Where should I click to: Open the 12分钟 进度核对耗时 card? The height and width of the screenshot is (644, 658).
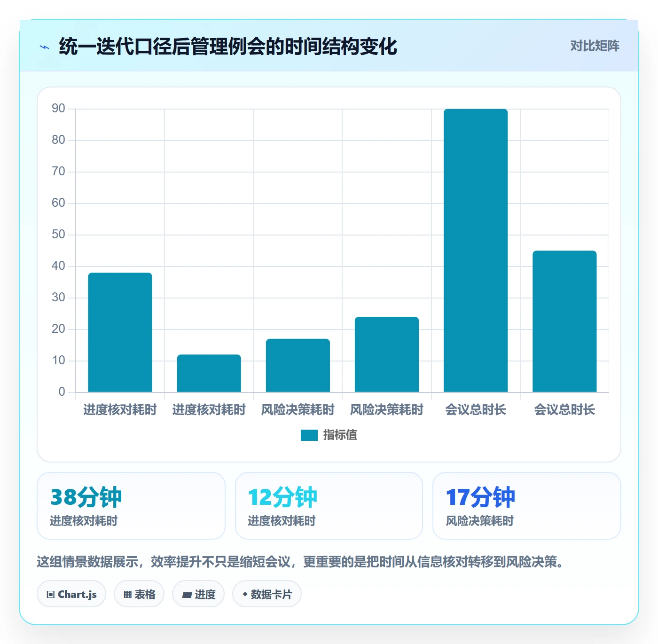tap(329, 506)
